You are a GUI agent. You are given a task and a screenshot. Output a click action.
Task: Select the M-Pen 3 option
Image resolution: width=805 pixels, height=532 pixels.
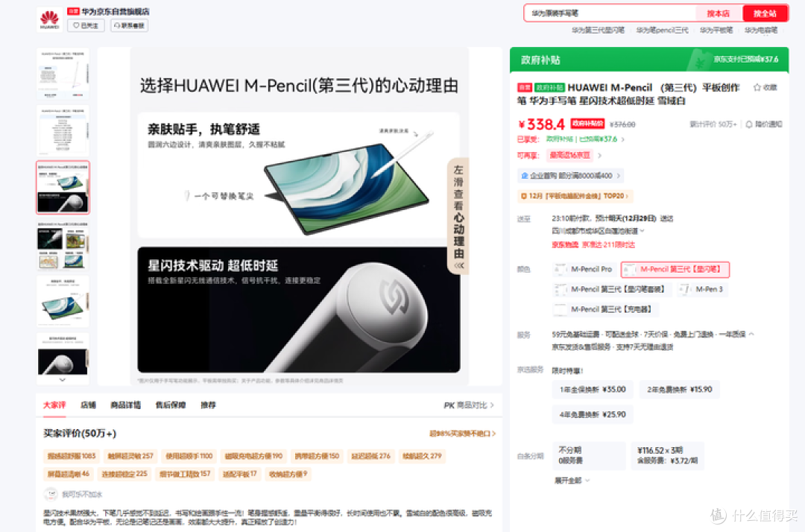click(x=703, y=289)
